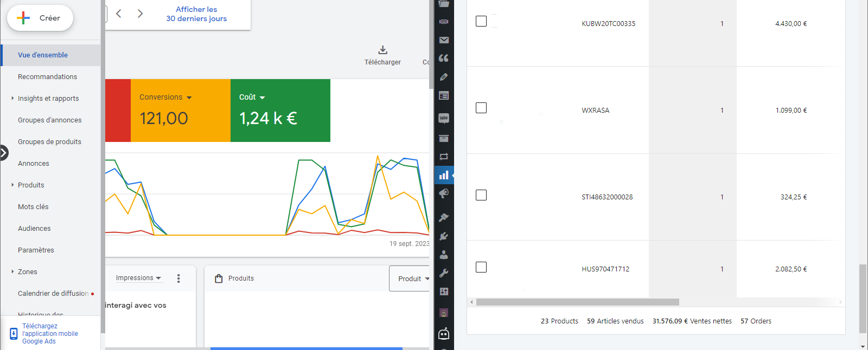
Task: Open the Analytics bar chart icon
Action: click(x=444, y=175)
